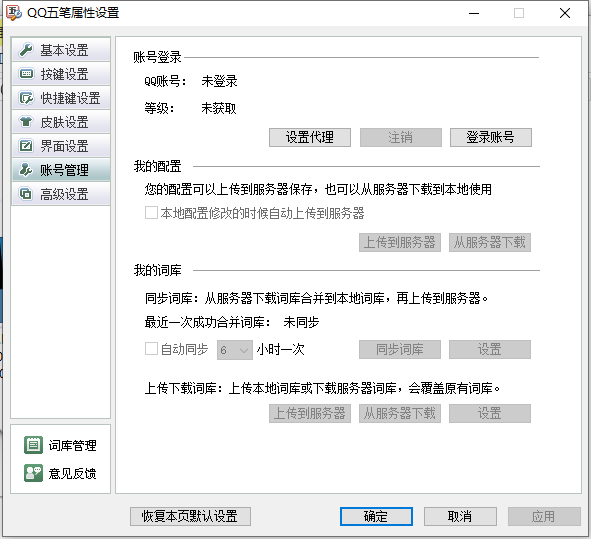The width and height of the screenshot is (591, 539).
Task: Select the 快捷键设置 tab
Action: [61, 98]
